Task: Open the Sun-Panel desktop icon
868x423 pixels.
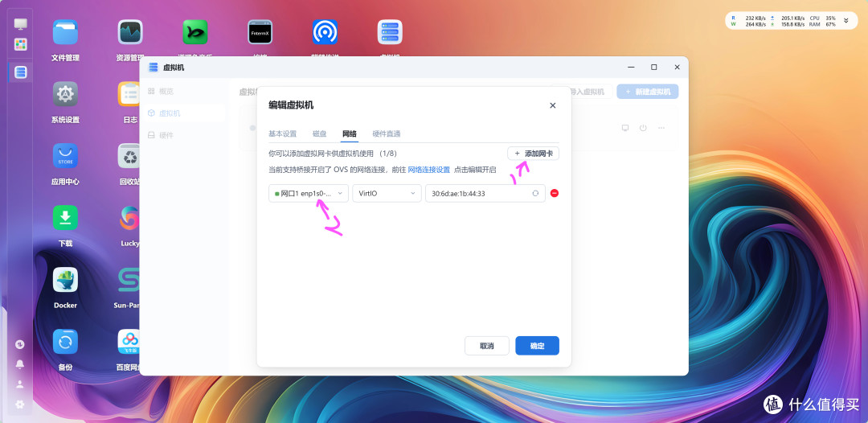Action: 129,280
